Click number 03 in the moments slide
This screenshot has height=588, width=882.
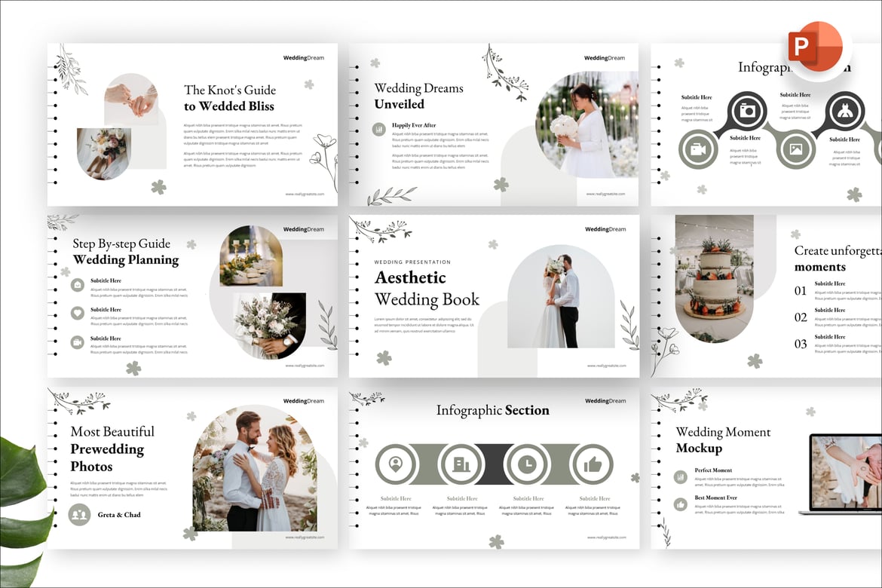[x=801, y=344]
